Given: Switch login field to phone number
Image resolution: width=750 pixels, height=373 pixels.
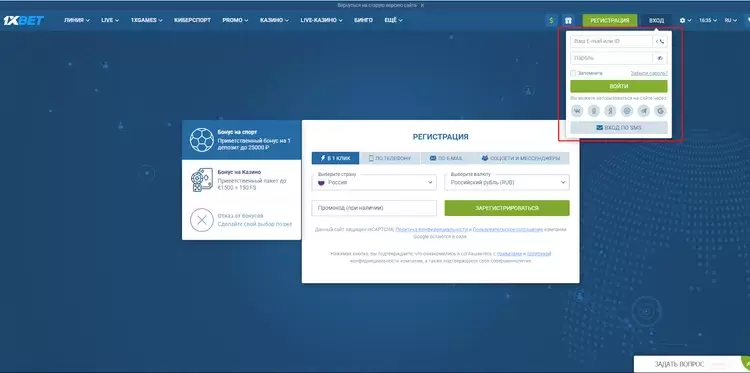Looking at the screenshot, I should pos(660,42).
